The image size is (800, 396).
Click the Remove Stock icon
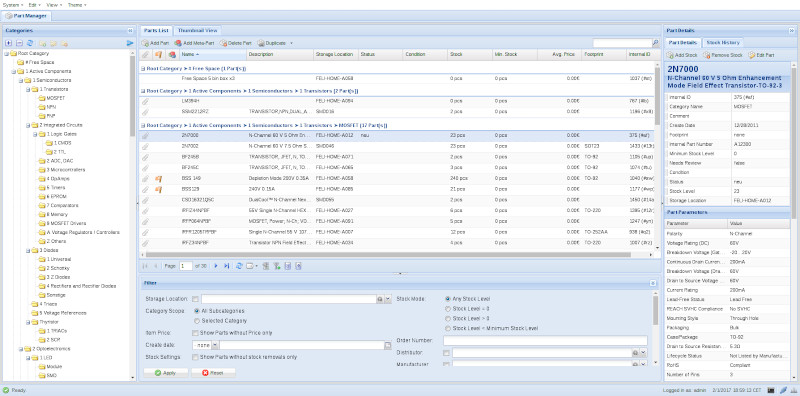(x=706, y=55)
